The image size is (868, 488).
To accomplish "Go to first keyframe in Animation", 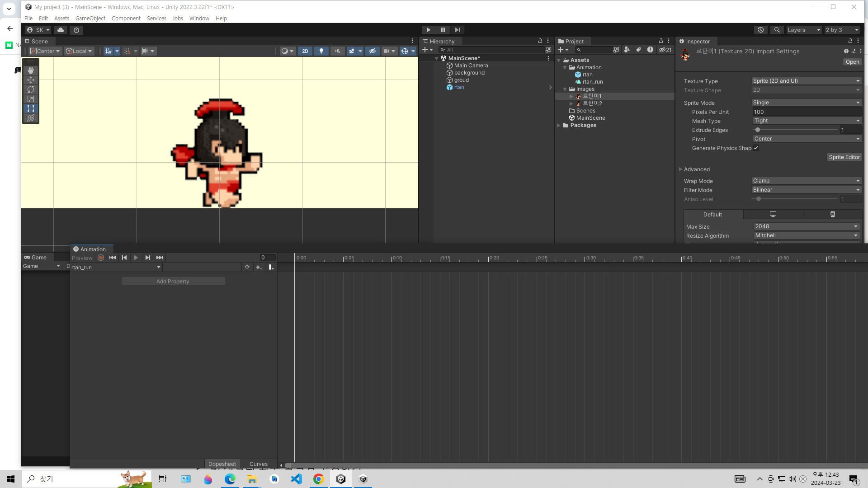I will pos(113,258).
